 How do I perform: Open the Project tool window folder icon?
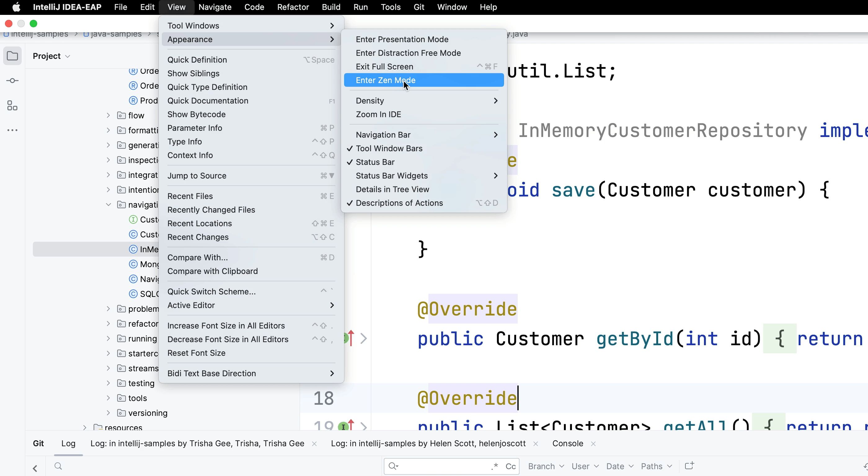(x=12, y=56)
